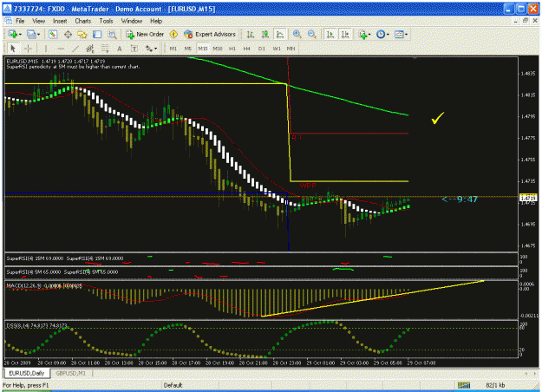Open the Data Window crosshair-circle icon
The width and height of the screenshot is (542, 392).
pyautogui.click(x=68, y=34)
